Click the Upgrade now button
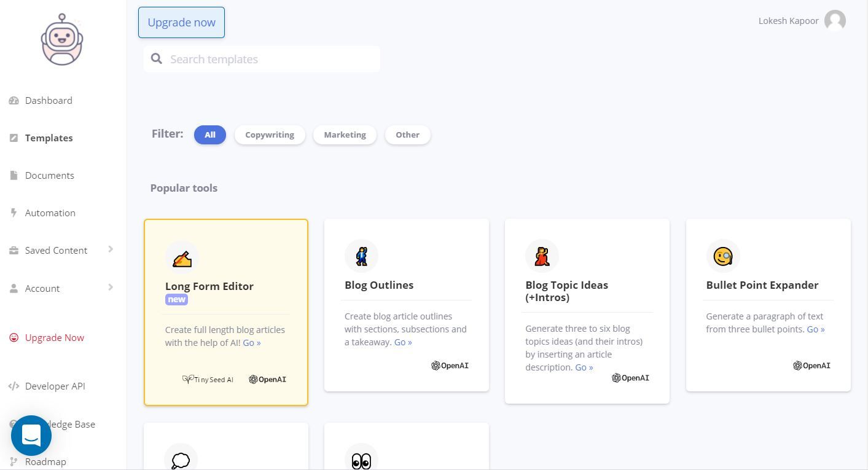The width and height of the screenshot is (868, 470). [x=181, y=22]
